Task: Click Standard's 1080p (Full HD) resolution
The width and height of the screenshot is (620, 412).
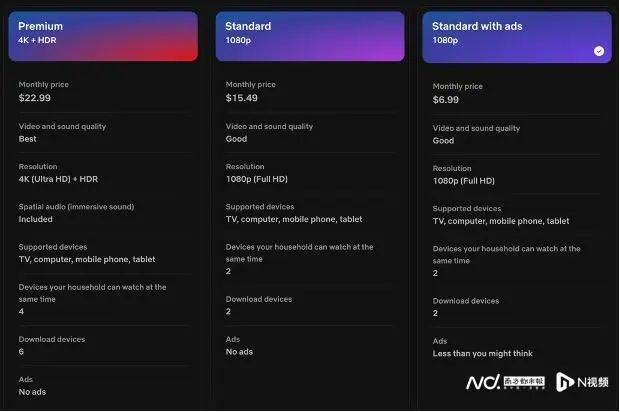Action: [256, 179]
